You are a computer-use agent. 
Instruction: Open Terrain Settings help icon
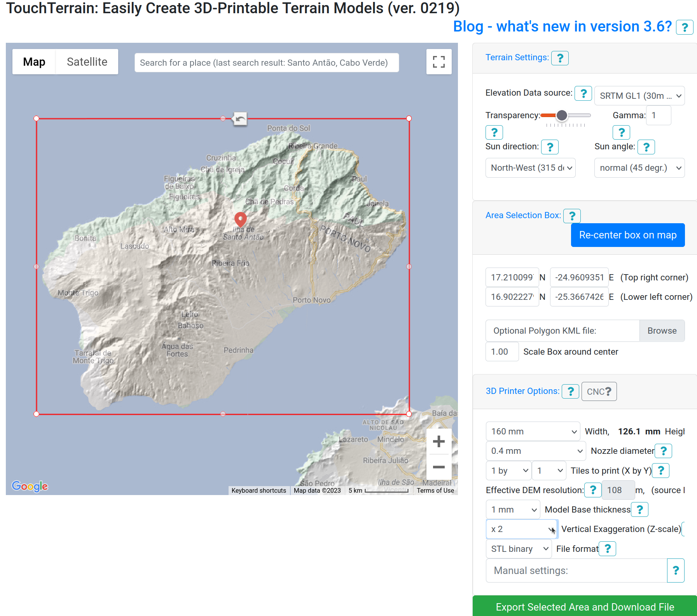click(x=560, y=58)
